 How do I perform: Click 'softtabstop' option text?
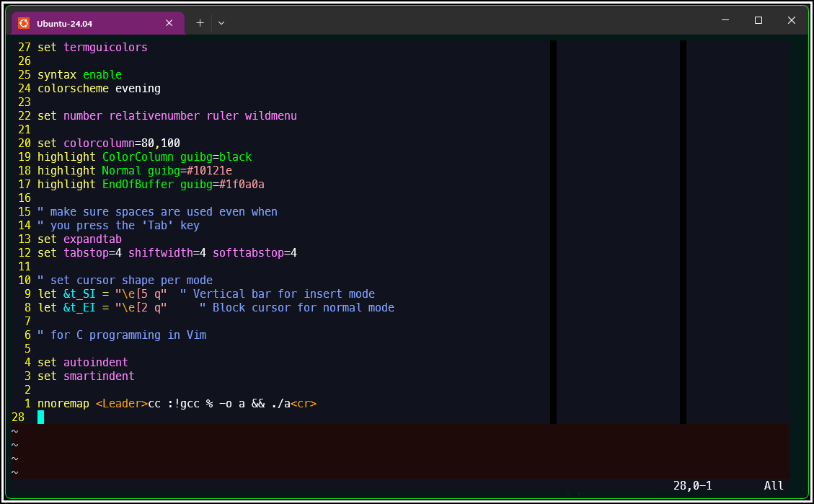pos(248,253)
